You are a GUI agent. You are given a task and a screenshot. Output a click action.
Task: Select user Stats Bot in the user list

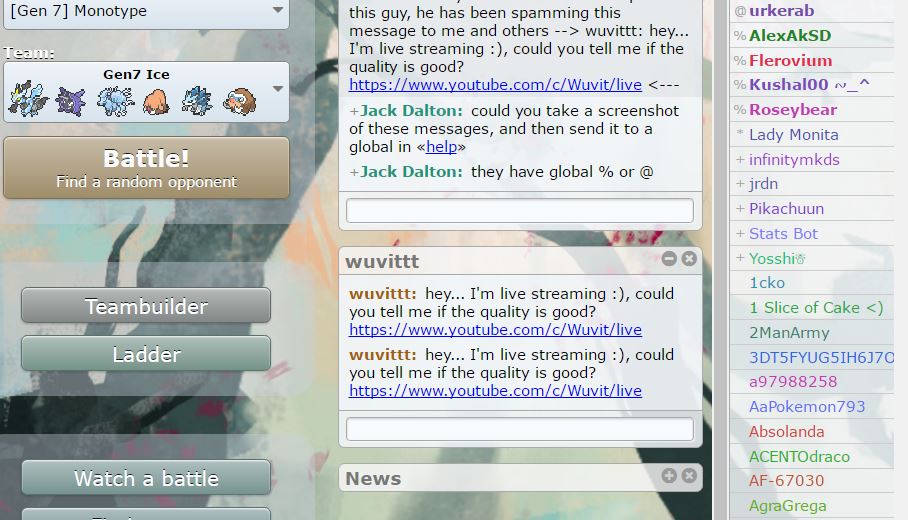click(812, 233)
